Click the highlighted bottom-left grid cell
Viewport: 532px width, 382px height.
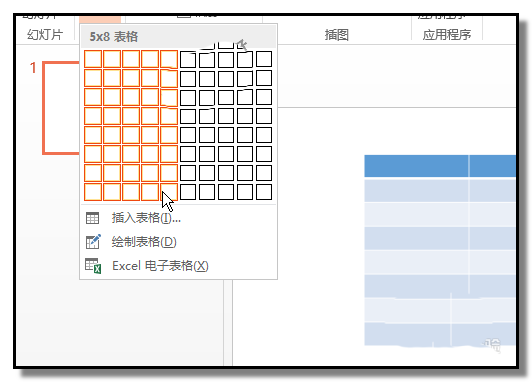[93, 192]
